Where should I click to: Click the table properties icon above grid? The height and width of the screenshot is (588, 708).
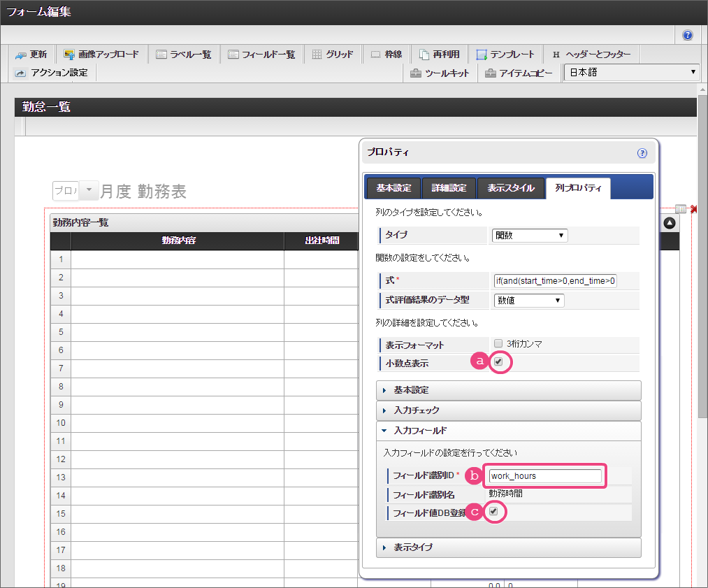tap(681, 208)
